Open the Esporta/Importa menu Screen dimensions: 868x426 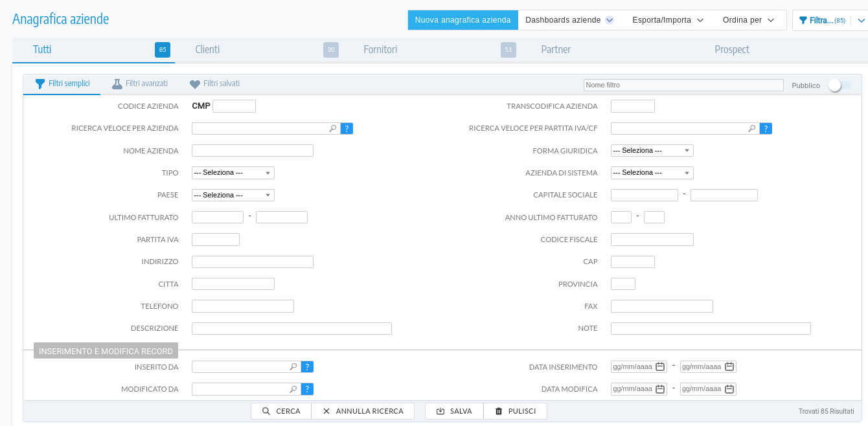[x=668, y=20]
